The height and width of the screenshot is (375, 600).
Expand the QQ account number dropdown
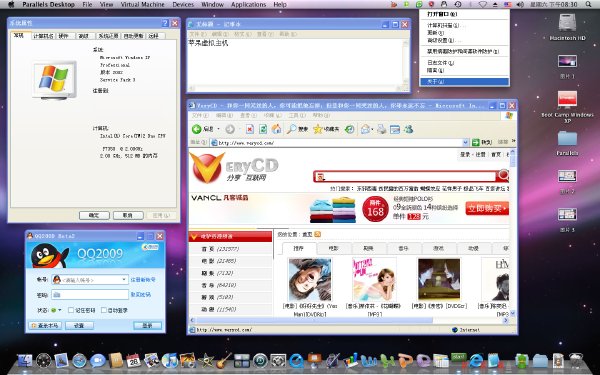[124, 280]
